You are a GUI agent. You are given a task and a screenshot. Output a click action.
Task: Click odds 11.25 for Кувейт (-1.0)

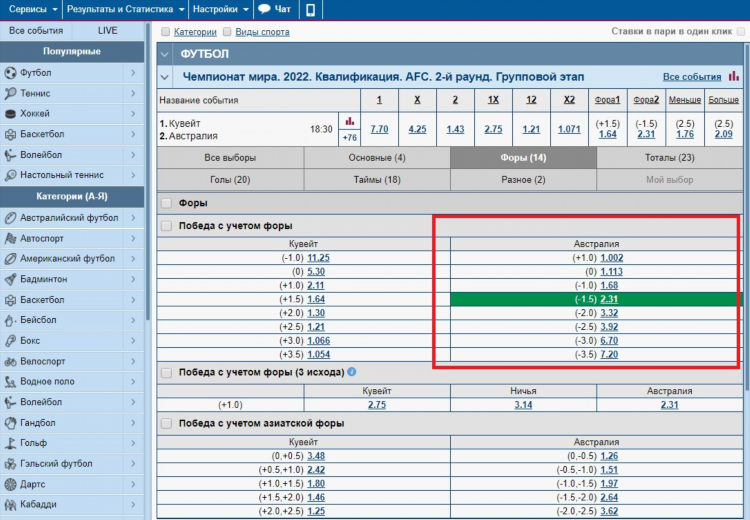click(318, 258)
